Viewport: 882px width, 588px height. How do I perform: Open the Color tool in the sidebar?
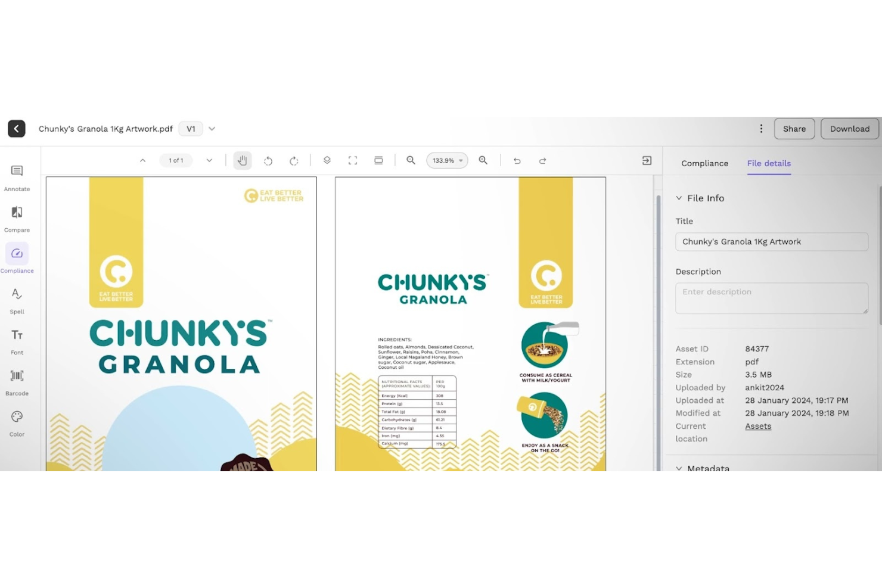[x=17, y=424]
